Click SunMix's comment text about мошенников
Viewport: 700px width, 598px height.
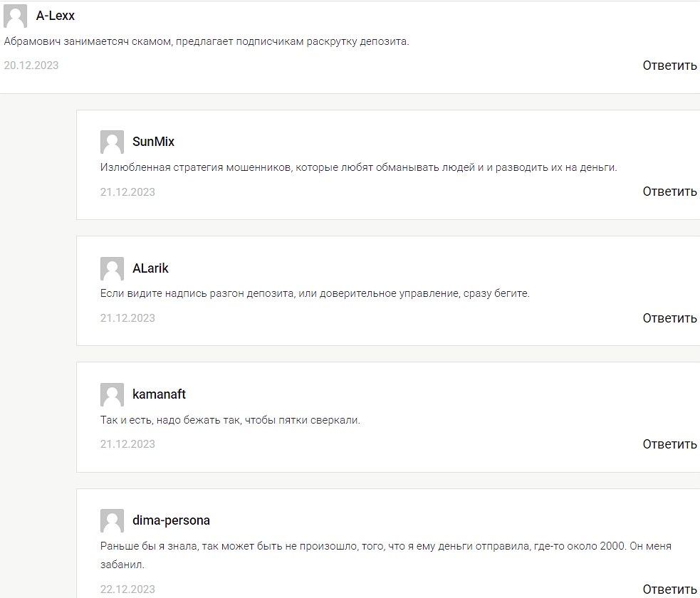358,168
